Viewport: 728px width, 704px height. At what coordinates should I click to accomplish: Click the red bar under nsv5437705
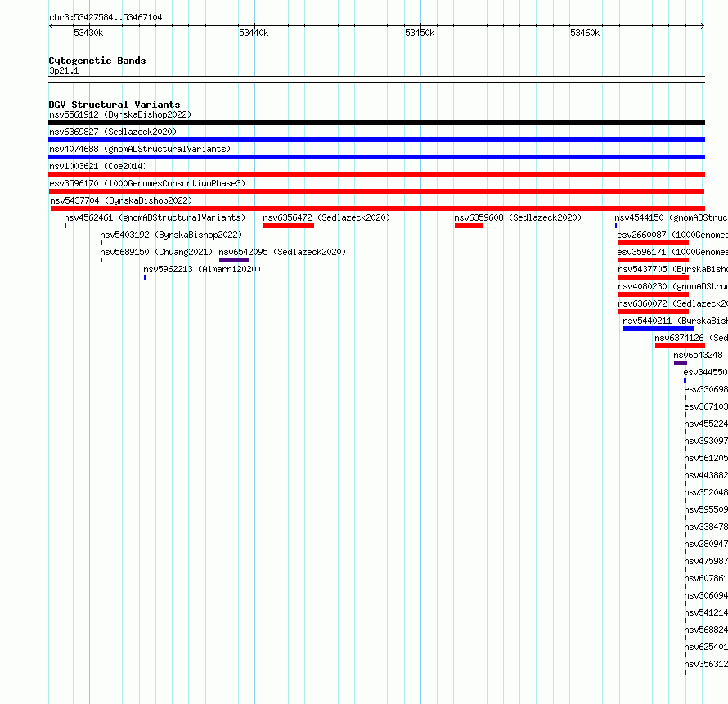click(654, 277)
